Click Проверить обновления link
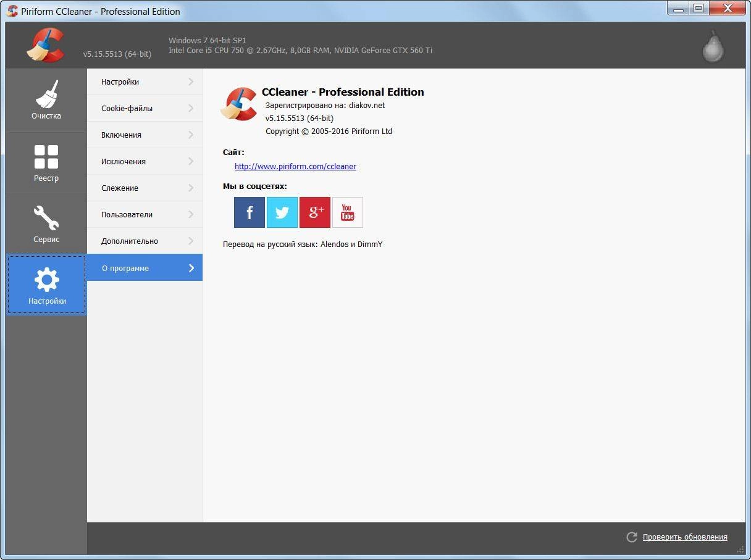Viewport: 751px width, 560px height. 685,537
